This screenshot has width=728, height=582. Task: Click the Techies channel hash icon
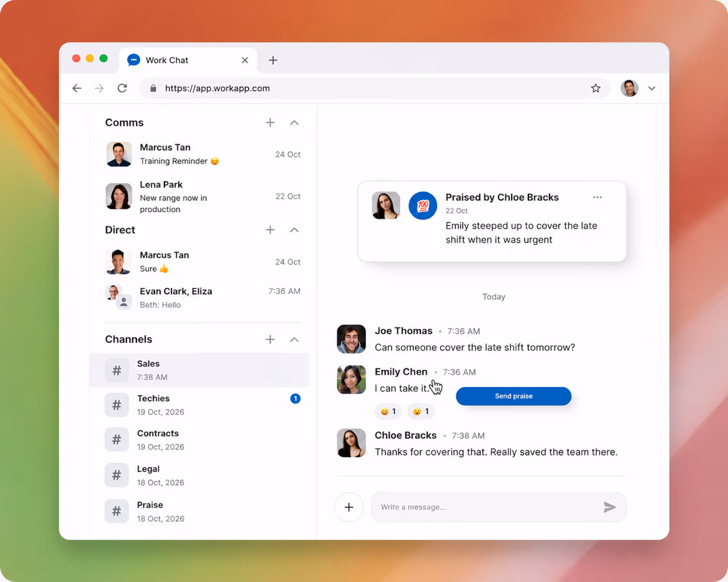coord(117,405)
